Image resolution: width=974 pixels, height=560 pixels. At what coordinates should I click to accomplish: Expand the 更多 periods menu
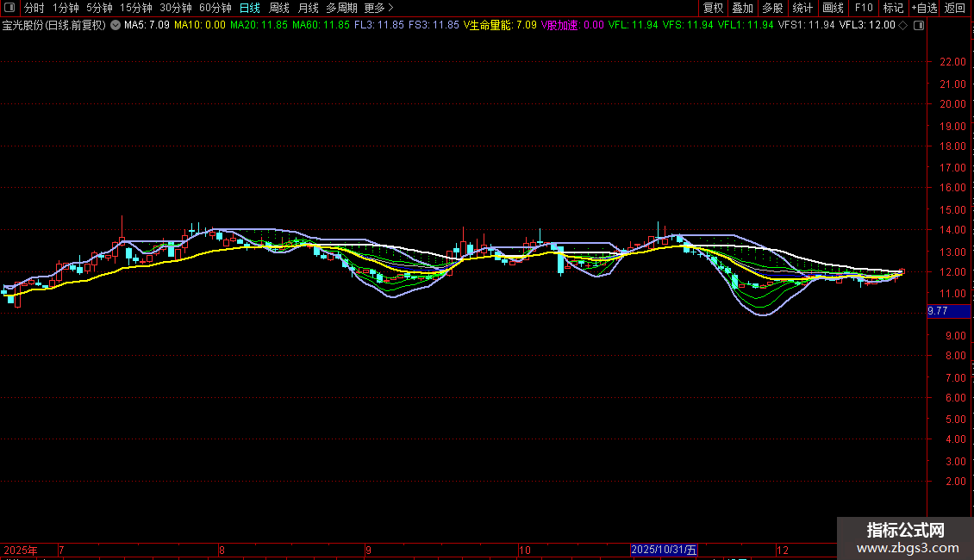tap(379, 8)
